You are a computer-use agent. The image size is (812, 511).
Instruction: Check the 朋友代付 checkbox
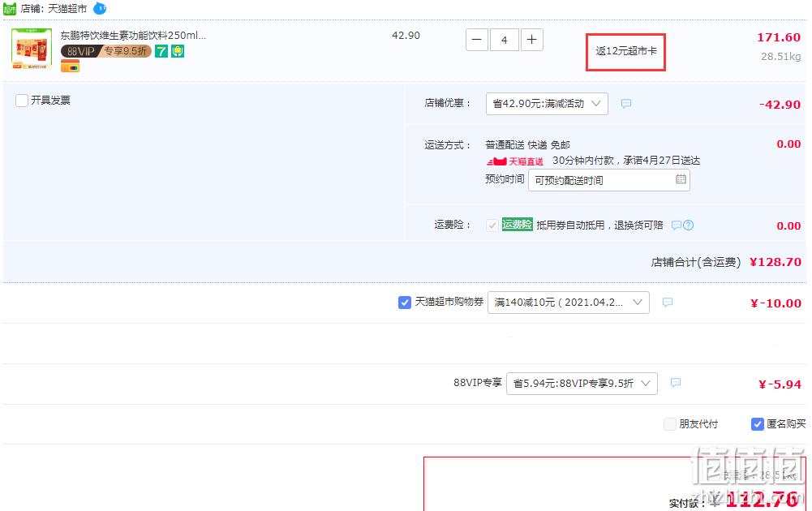[x=670, y=424]
